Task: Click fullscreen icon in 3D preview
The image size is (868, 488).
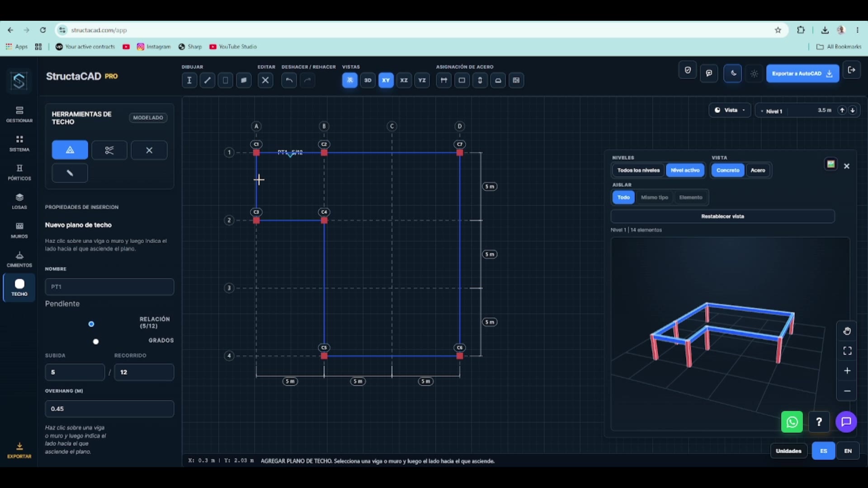Action: (847, 351)
